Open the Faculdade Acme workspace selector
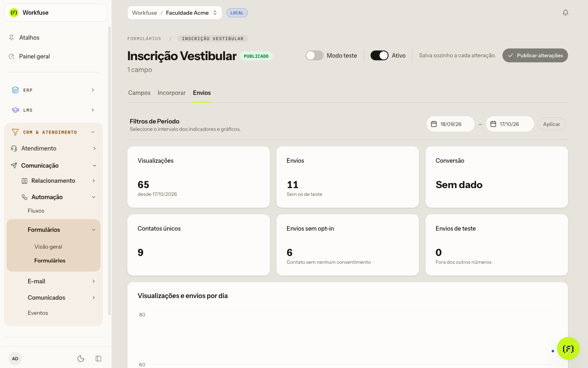The image size is (588, 368). click(175, 13)
